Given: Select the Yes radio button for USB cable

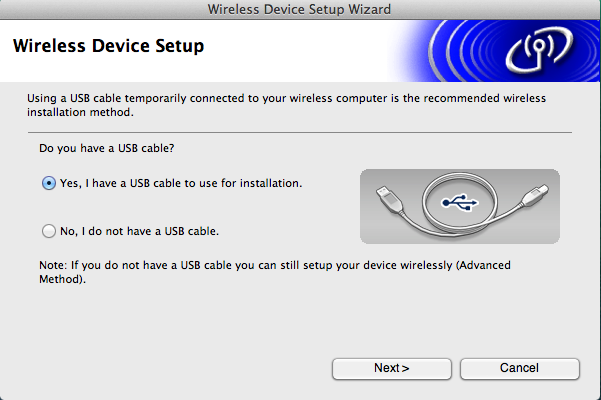Looking at the screenshot, I should tap(49, 183).
